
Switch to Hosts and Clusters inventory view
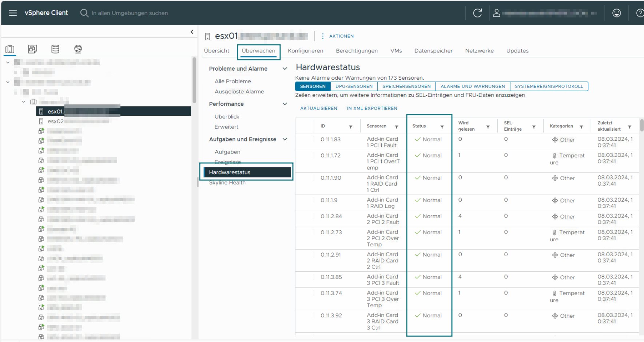pos(10,49)
